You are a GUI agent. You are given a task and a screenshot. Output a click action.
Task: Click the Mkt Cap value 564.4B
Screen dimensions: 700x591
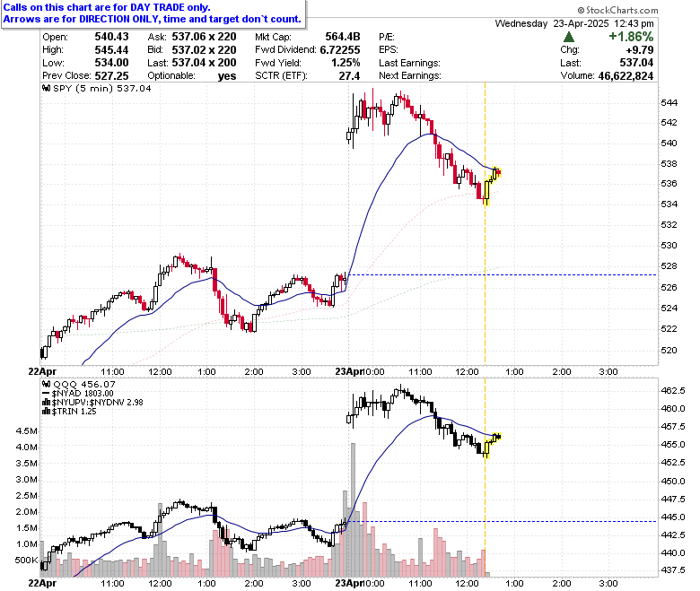click(x=343, y=37)
